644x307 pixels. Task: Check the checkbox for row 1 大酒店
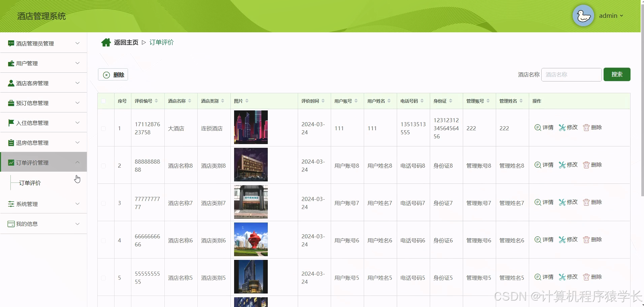pyautogui.click(x=103, y=129)
